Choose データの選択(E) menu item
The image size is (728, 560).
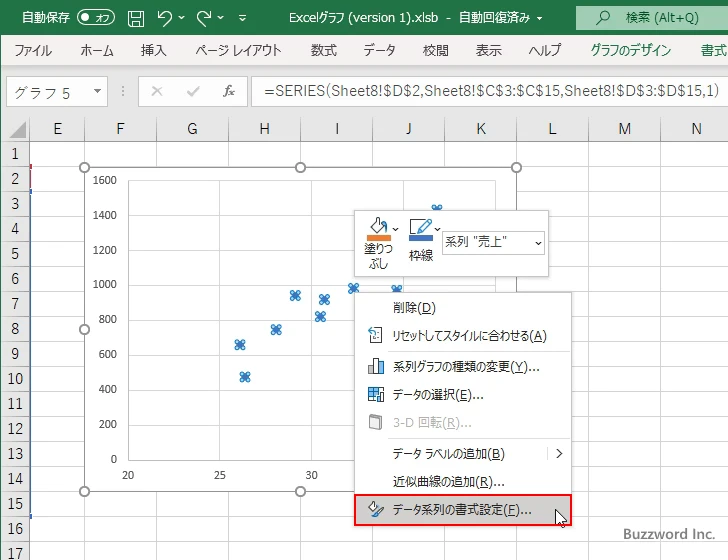[x=463, y=395]
